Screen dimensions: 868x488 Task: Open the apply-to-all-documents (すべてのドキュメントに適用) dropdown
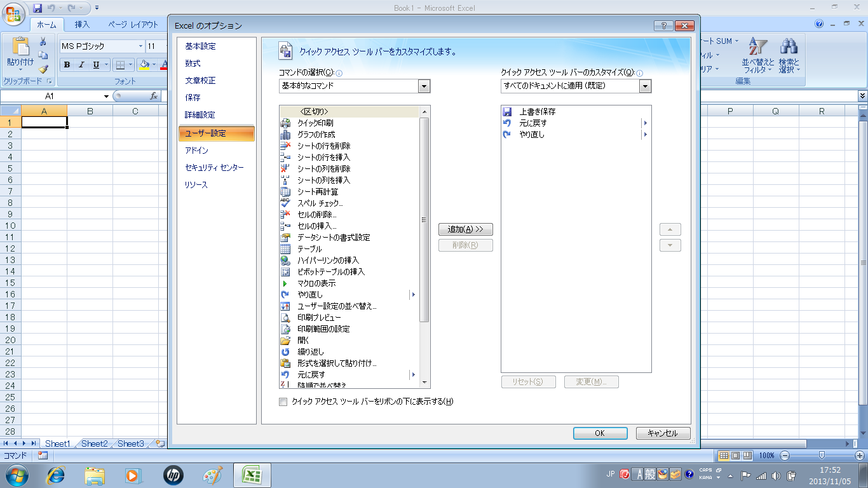coord(645,86)
